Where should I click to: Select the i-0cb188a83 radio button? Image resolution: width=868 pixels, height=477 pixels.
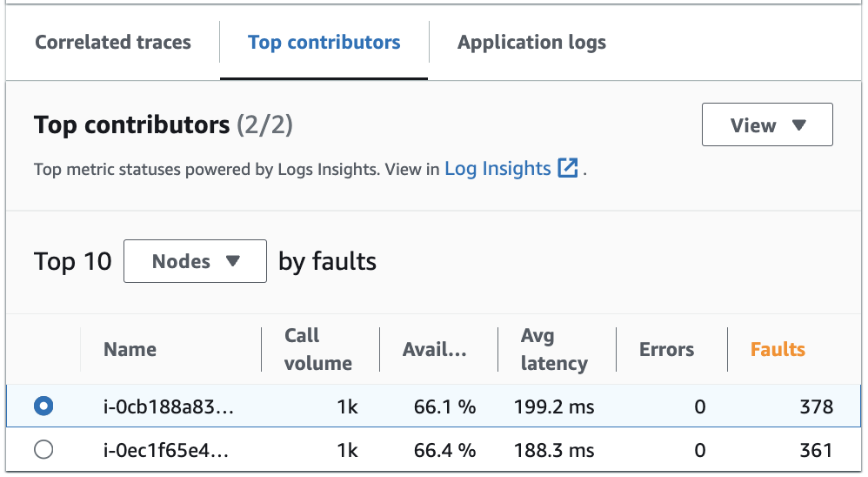43,406
